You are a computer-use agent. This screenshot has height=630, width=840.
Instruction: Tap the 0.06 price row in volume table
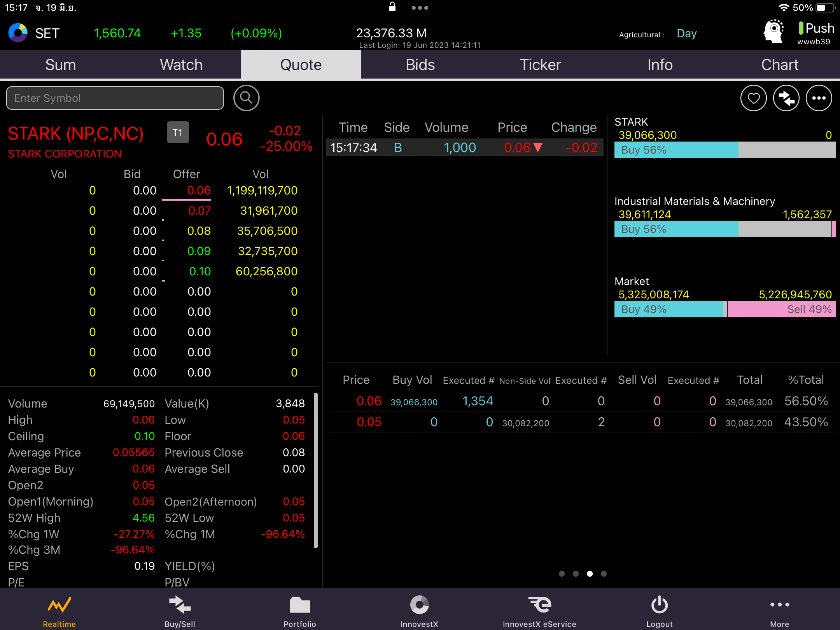(x=582, y=401)
